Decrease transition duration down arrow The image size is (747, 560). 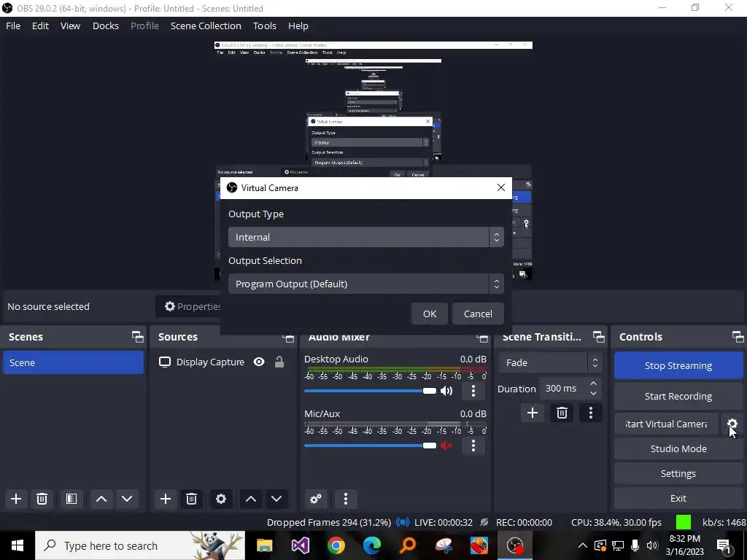593,393
